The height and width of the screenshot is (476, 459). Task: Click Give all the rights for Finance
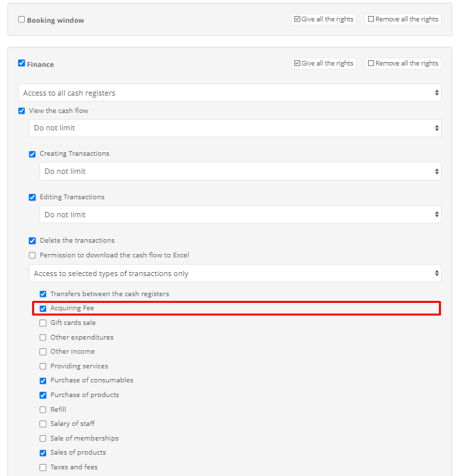[x=324, y=63]
